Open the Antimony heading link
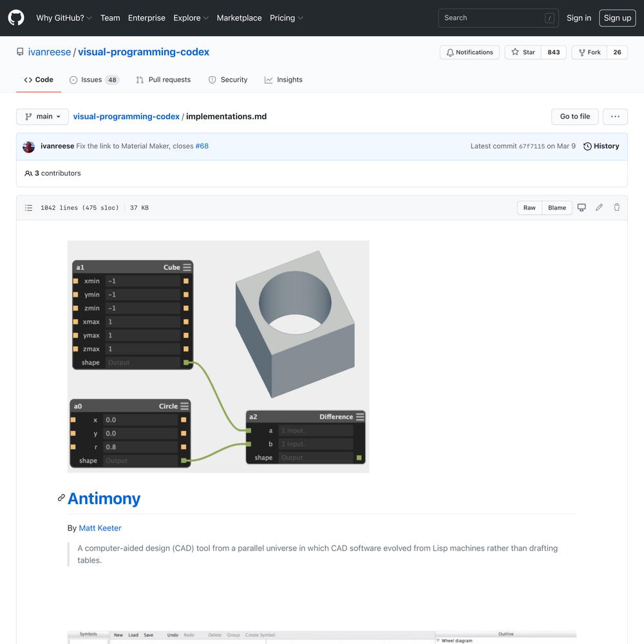This screenshot has width=644, height=644. pos(104,498)
